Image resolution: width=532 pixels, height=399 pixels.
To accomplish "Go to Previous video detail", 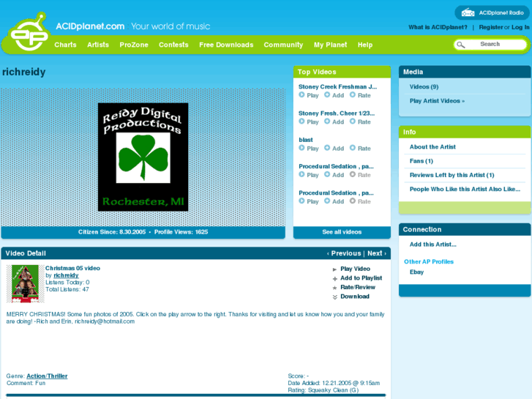I will coord(344,253).
